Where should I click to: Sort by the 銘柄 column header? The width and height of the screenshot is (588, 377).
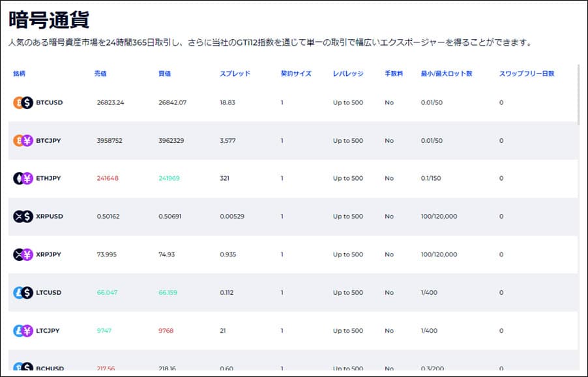pos(19,74)
